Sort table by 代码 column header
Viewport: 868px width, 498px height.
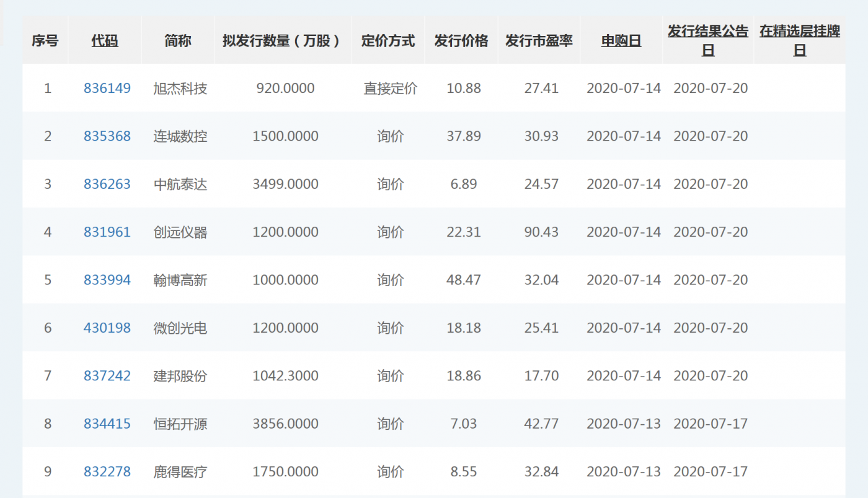pos(105,41)
